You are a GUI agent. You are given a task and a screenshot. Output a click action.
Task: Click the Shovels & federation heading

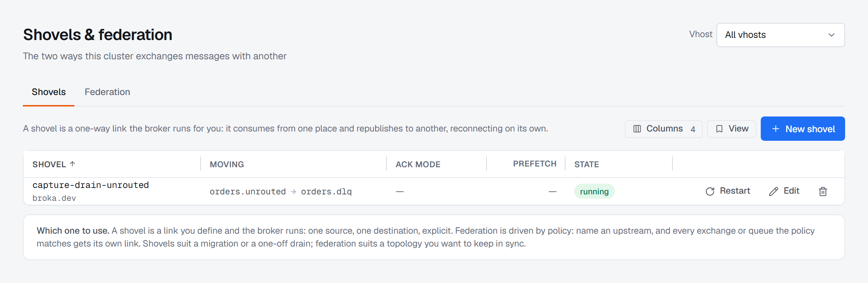[98, 35]
